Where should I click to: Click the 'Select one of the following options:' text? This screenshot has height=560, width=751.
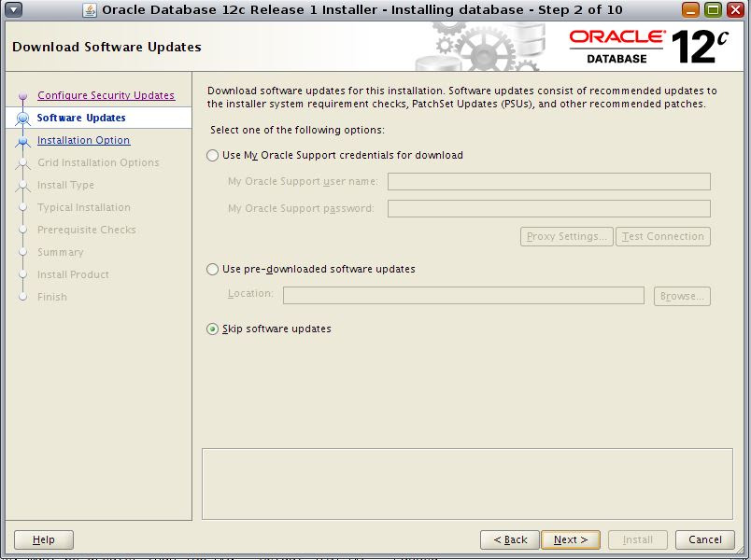coord(297,130)
